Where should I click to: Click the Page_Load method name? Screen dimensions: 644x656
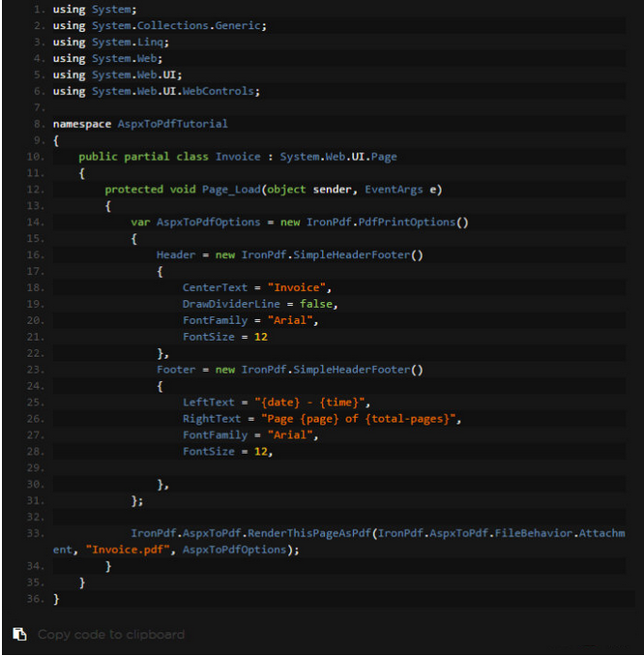tap(232, 189)
